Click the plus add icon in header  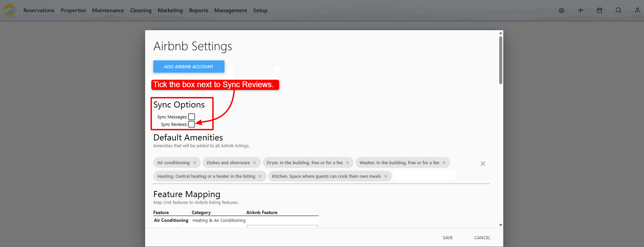click(581, 10)
